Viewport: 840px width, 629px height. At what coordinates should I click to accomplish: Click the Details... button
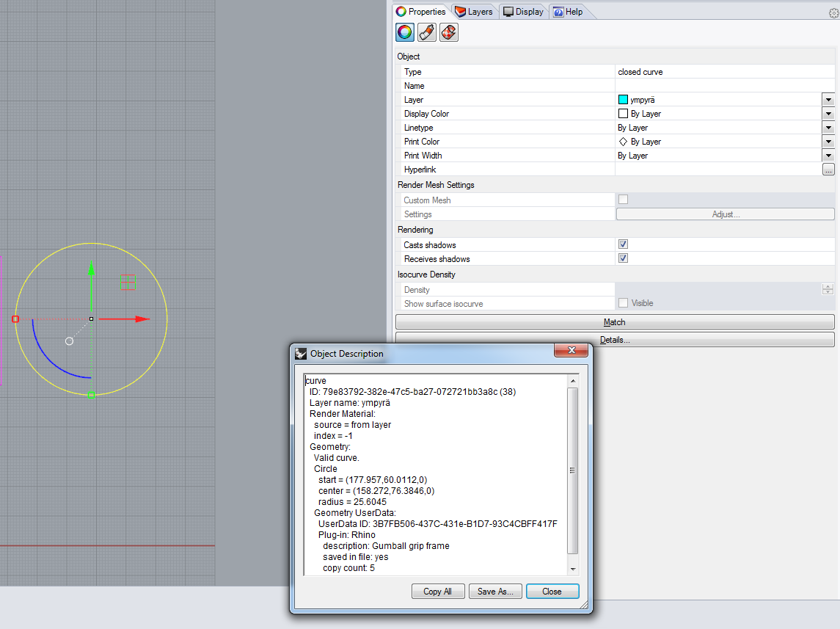coord(615,340)
